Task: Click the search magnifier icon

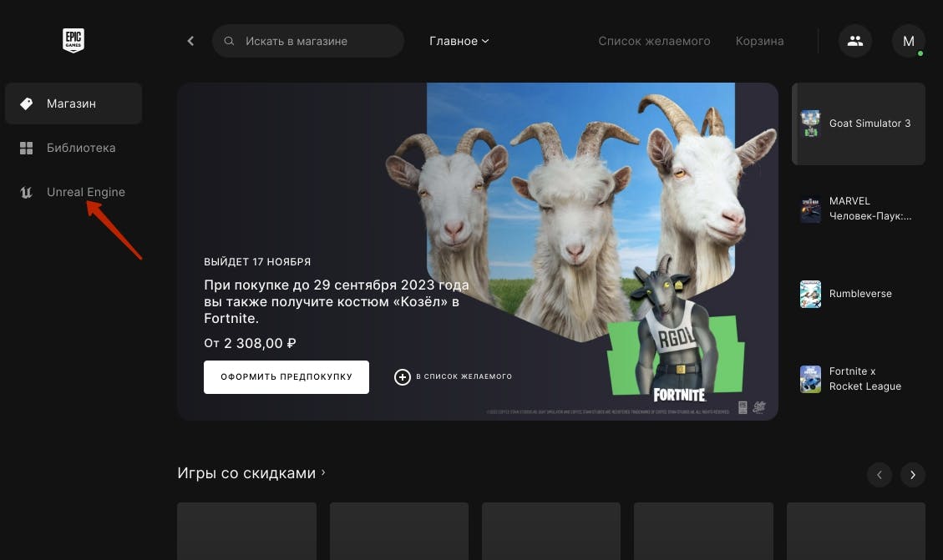Action: click(x=229, y=41)
